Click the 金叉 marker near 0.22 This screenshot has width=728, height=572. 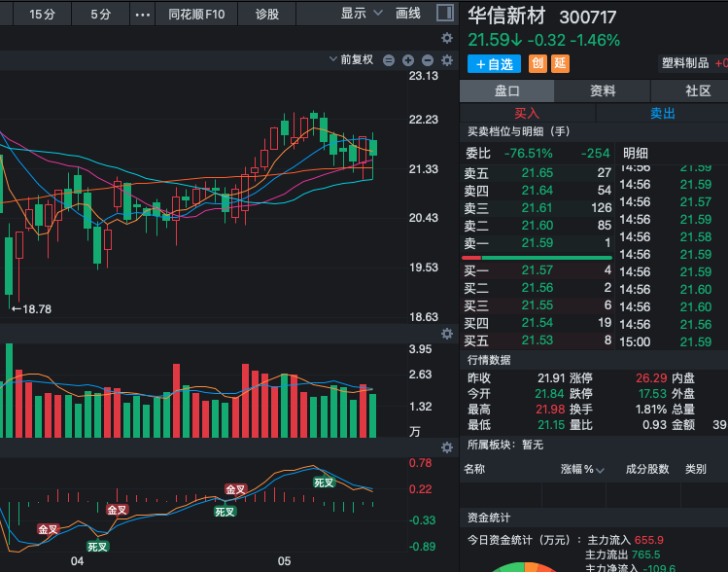click(x=235, y=489)
